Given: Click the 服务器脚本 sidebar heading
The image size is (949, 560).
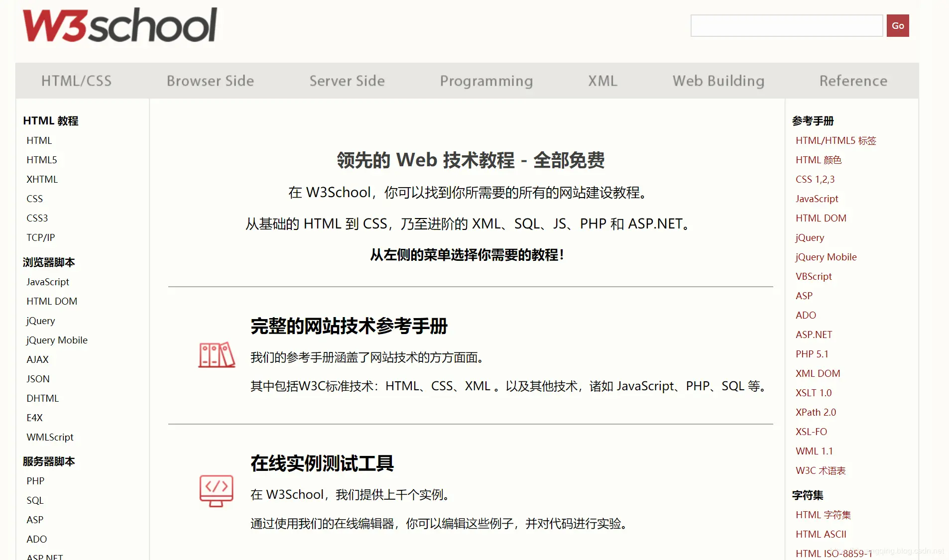Looking at the screenshot, I should (49, 461).
